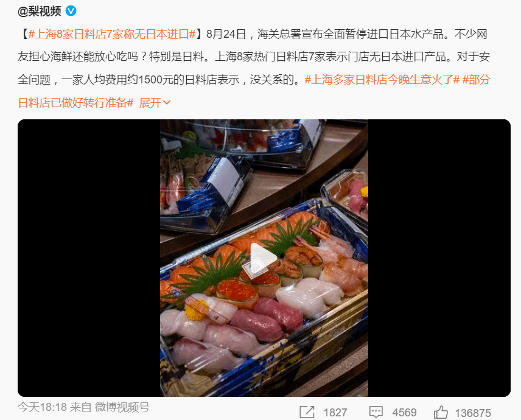The image size is (521, 420).
Task: Expand the post with 展开
Action: pyautogui.click(x=155, y=103)
